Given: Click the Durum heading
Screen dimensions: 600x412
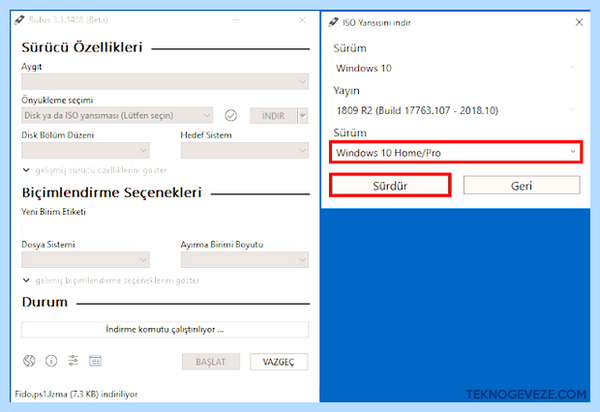Looking at the screenshot, I should tap(45, 302).
